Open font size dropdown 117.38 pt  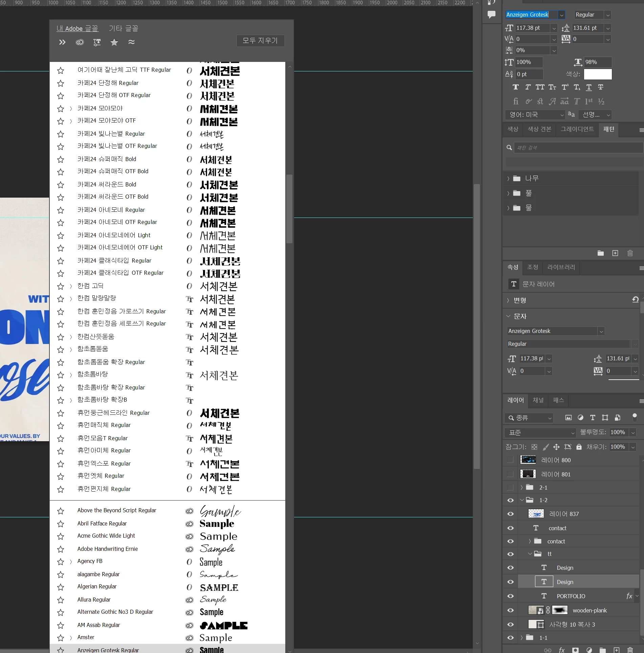554,28
